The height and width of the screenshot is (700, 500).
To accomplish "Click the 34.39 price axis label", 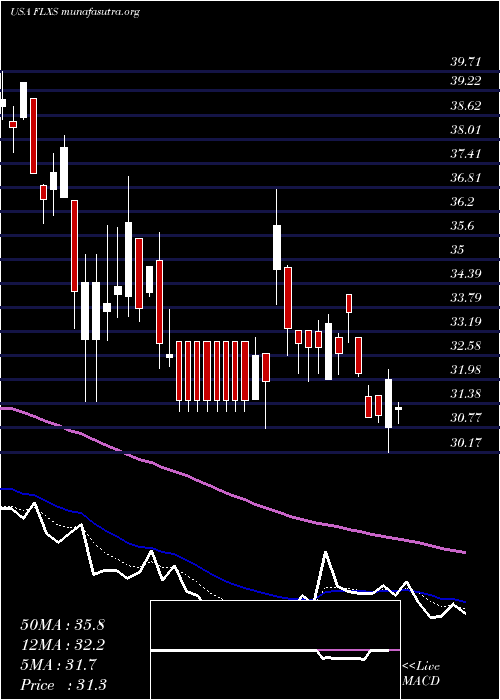I will pyautogui.click(x=465, y=274).
